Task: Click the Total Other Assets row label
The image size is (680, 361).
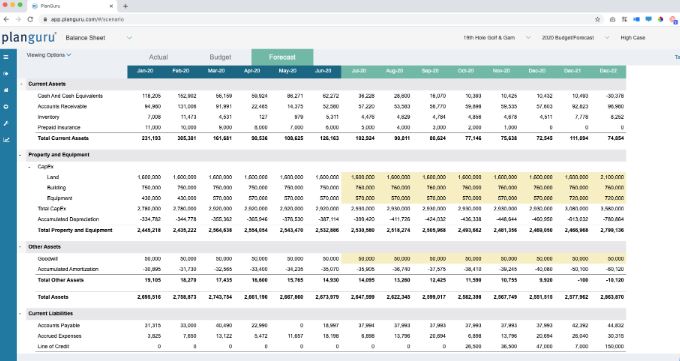Action: coord(61,280)
